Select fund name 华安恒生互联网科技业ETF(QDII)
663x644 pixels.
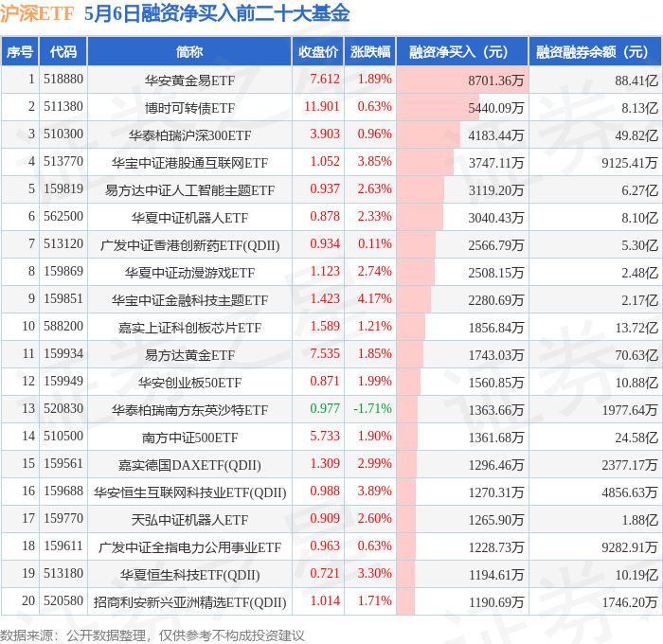tap(189, 492)
